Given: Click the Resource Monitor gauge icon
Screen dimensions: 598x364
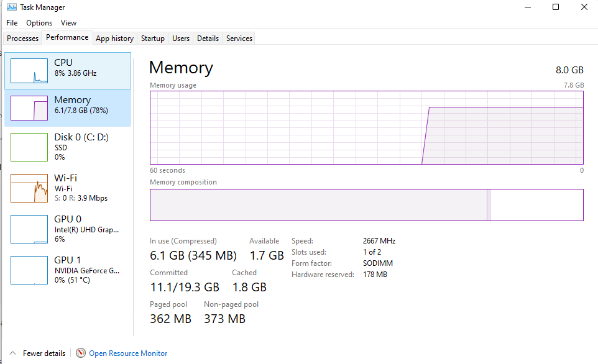Looking at the screenshot, I should coord(81,353).
